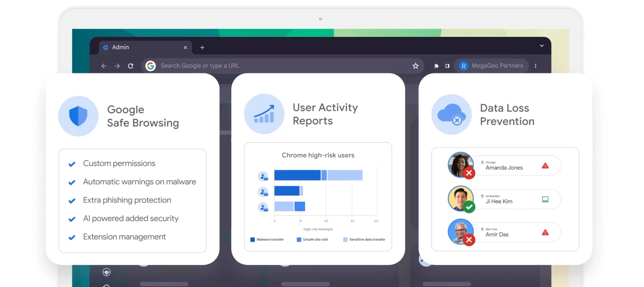Viewport: 644px width, 287px height.
Task: Select the Admin tab
Action: pyautogui.click(x=146, y=48)
